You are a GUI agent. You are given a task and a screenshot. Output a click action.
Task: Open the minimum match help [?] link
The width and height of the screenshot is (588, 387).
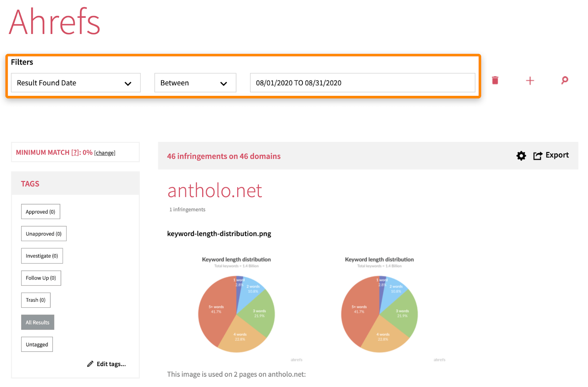click(75, 152)
